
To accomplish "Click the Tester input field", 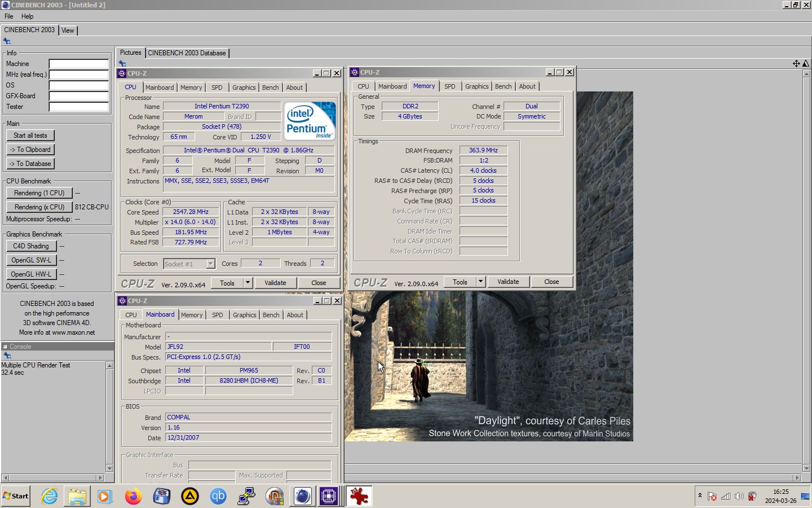I will pos(78,107).
